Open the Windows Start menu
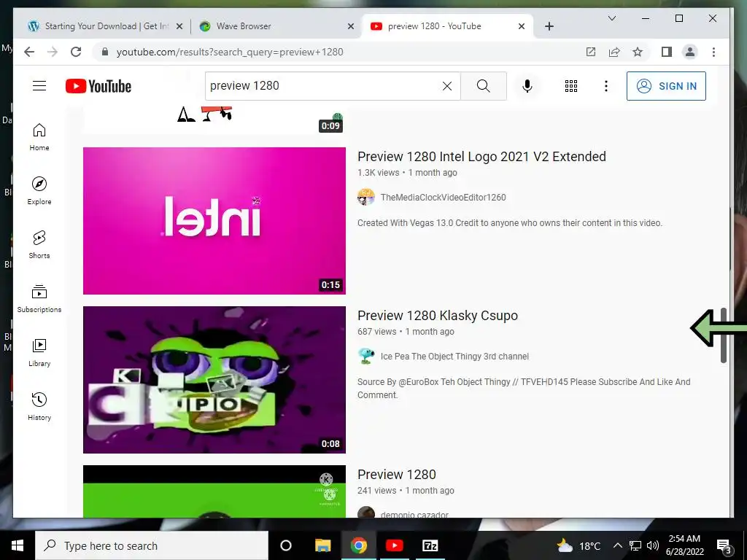The width and height of the screenshot is (747, 560). tap(18, 545)
